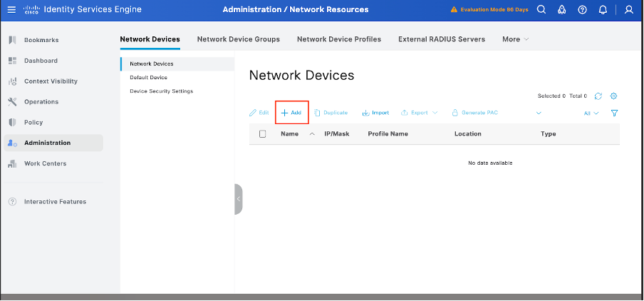Click the Identity Services Engine title

[93, 9]
